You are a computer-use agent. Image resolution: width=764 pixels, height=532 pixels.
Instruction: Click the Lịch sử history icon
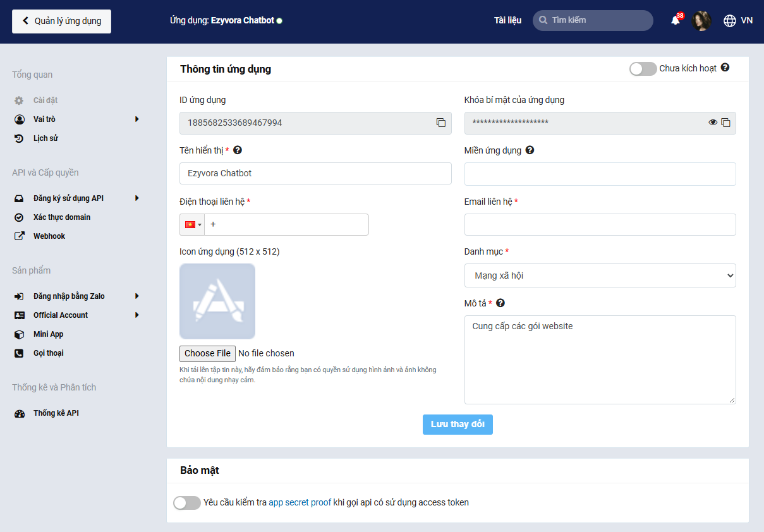(20, 138)
